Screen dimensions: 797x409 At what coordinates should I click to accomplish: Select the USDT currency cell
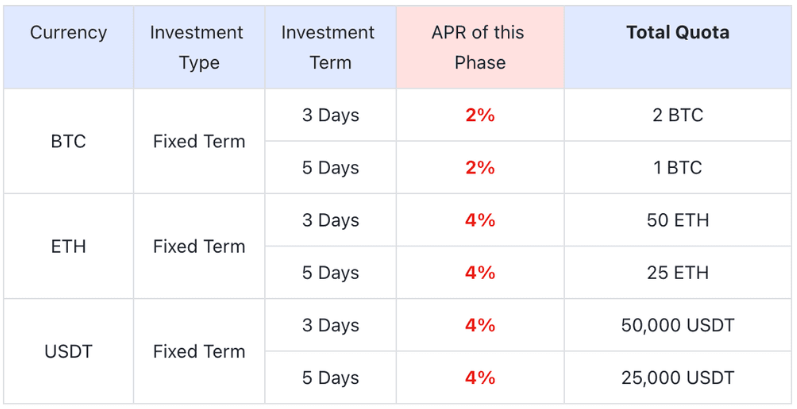(x=68, y=351)
